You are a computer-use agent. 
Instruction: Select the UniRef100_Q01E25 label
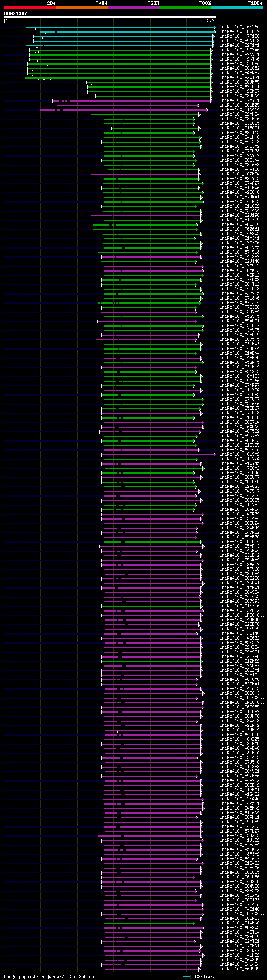[x=239, y=105]
